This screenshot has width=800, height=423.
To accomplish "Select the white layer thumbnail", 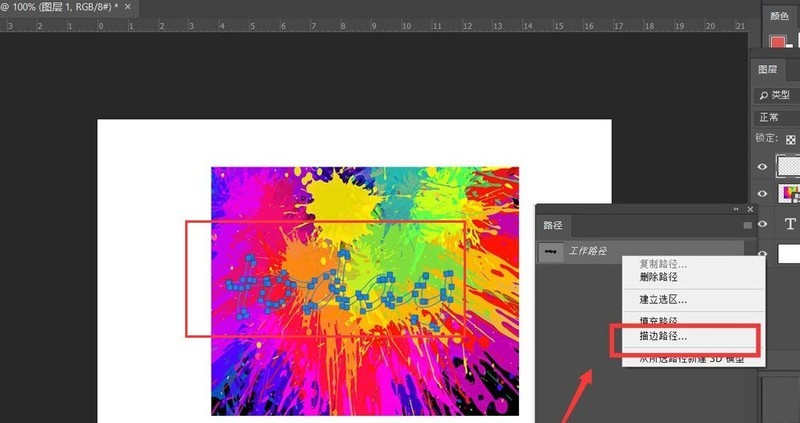I will pyautogui.click(x=788, y=254).
